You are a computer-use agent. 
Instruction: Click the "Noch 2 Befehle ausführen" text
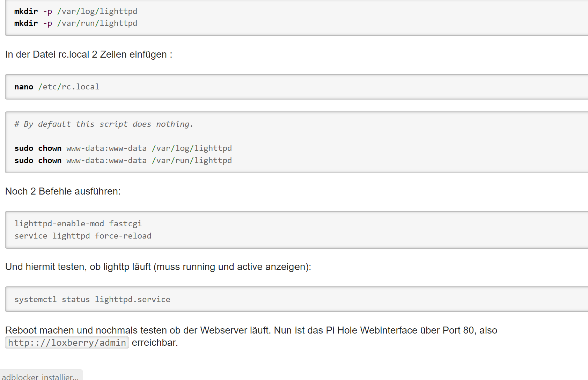[x=63, y=191]
